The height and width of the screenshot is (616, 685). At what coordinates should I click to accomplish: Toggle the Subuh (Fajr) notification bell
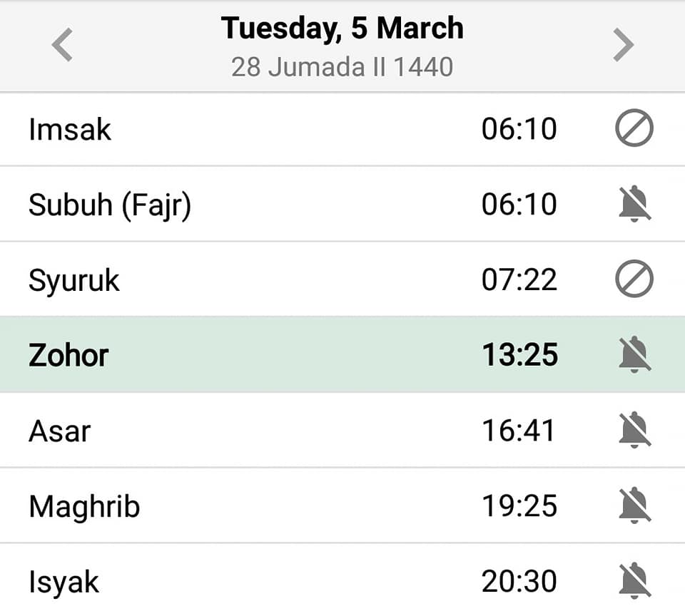pyautogui.click(x=635, y=203)
